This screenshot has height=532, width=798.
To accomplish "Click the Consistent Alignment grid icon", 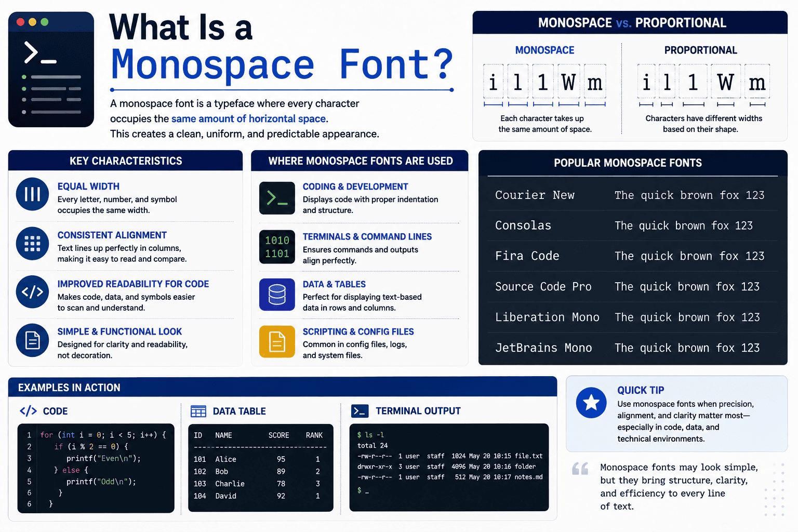I will (32, 243).
